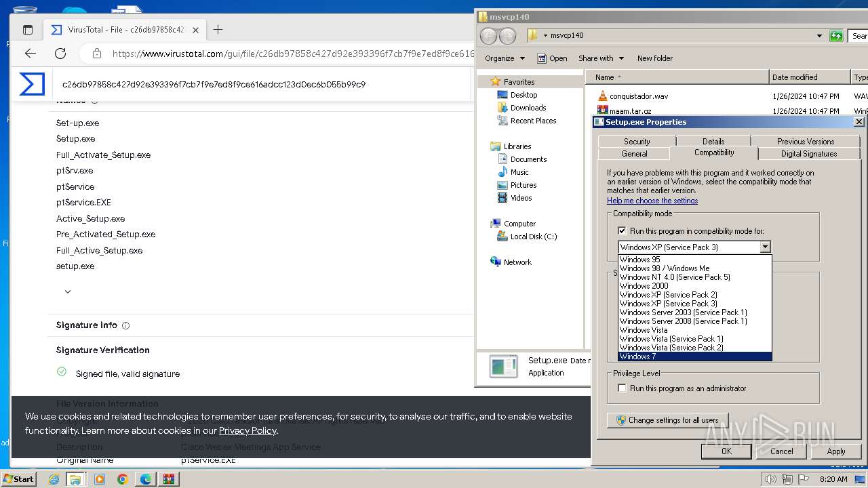Toggle Run this program in compatibility mode

[x=622, y=231]
